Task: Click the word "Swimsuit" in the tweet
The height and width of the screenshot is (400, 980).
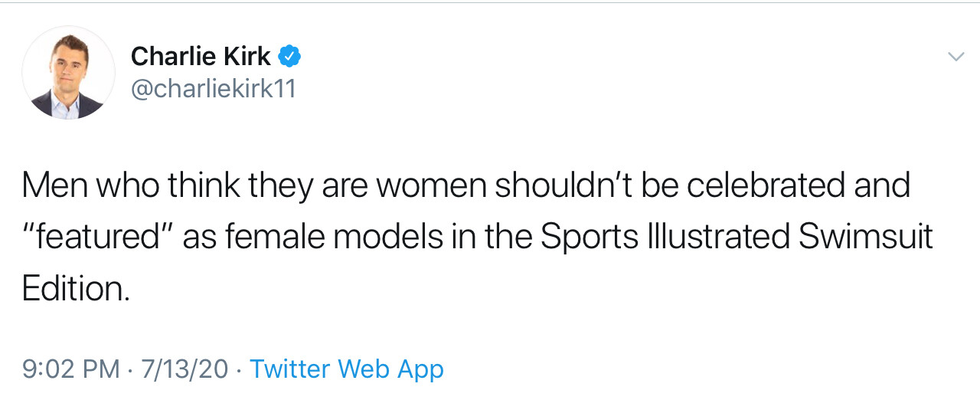Action: 866,237
